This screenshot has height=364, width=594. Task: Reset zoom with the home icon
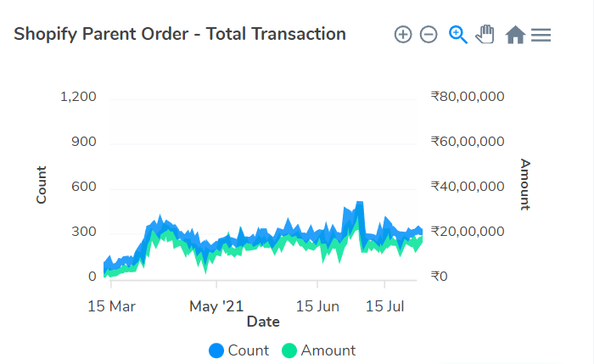(515, 35)
